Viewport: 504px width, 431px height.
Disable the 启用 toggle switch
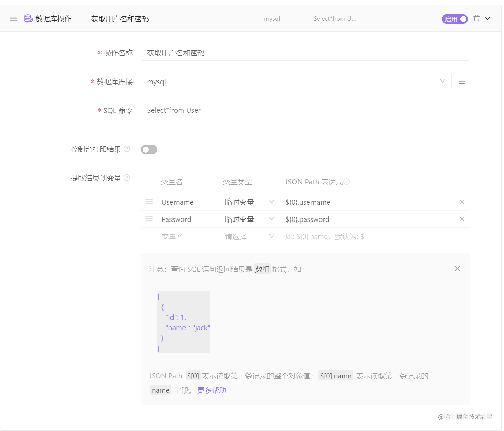(455, 19)
